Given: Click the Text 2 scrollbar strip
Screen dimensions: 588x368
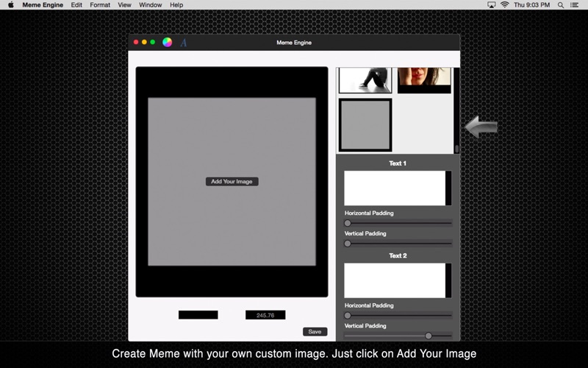Looking at the screenshot, I should 448,280.
